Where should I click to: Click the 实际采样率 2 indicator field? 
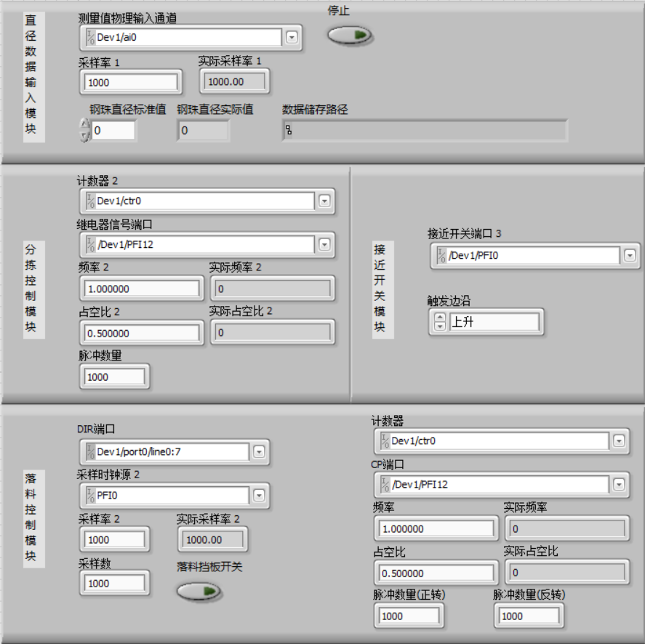pos(212,539)
